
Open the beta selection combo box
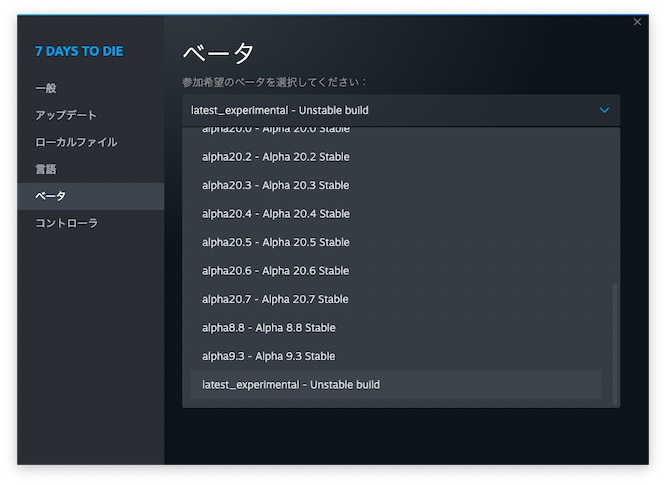[400, 110]
